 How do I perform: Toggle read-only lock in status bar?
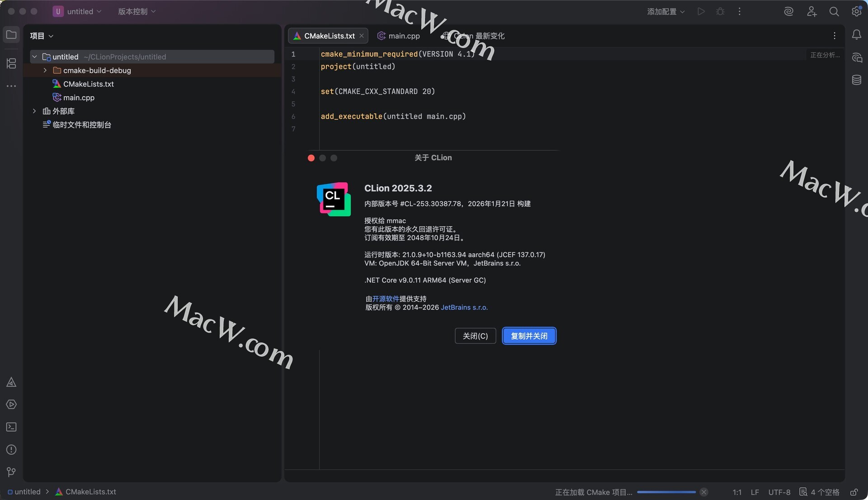coord(854,492)
